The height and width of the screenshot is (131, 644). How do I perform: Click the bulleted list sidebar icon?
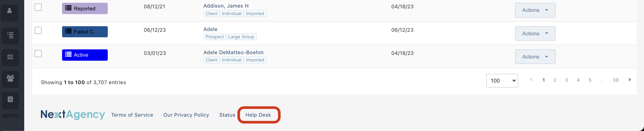[10, 36]
